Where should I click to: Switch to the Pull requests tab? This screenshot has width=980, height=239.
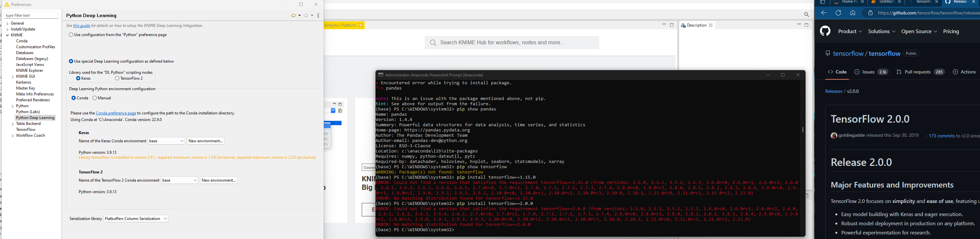(920, 72)
